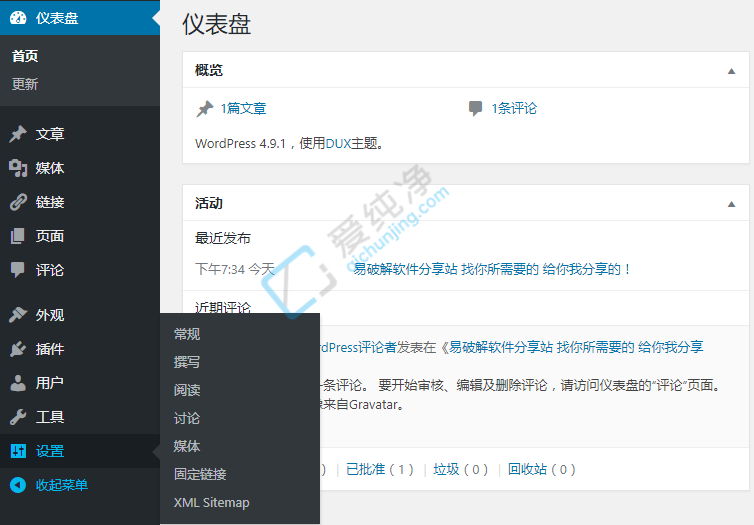754x525 pixels.
Task: Click the chain link icon beside 链接
Action: click(18, 202)
